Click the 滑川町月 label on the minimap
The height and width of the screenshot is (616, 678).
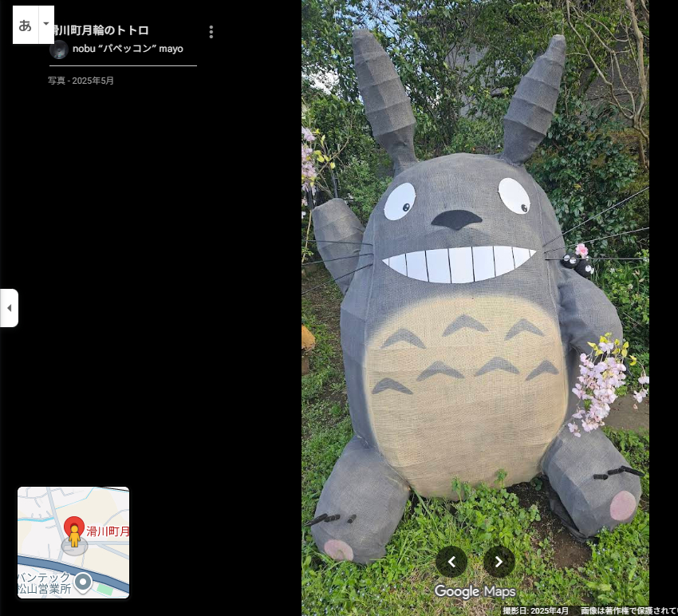[108, 531]
